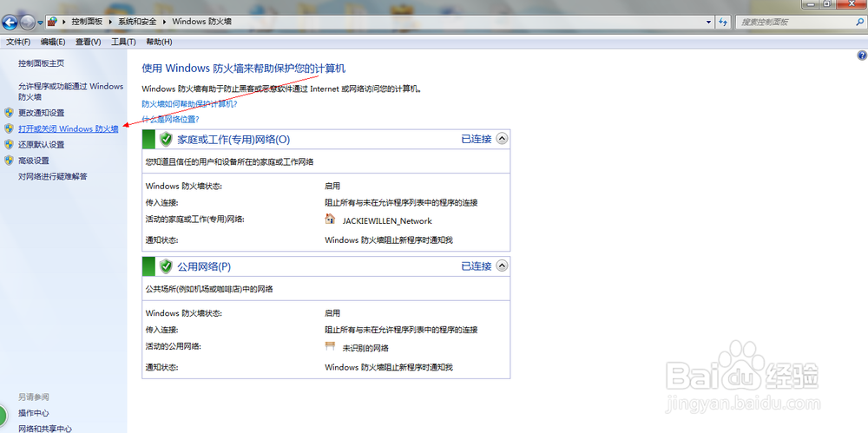Expand the address bar history dropdown

coord(709,23)
